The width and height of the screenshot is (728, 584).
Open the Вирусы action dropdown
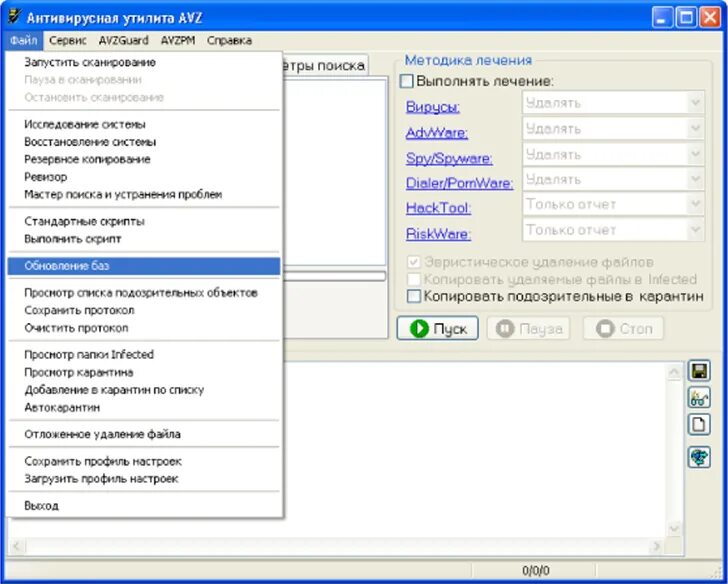point(613,103)
